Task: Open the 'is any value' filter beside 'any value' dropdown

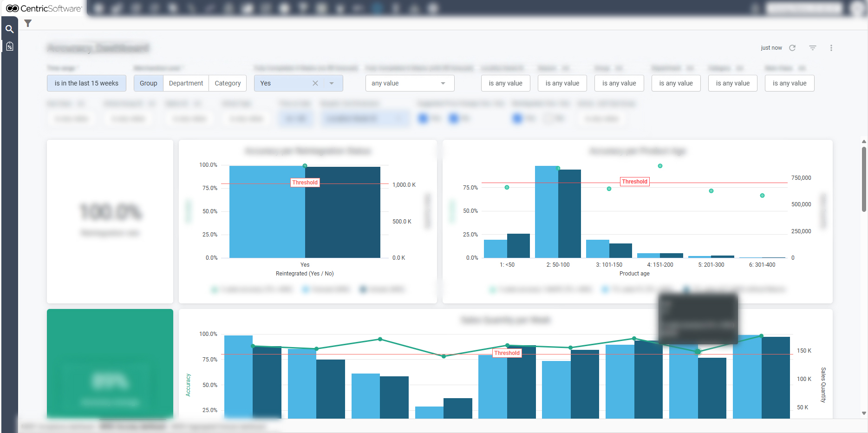Action: tap(506, 83)
